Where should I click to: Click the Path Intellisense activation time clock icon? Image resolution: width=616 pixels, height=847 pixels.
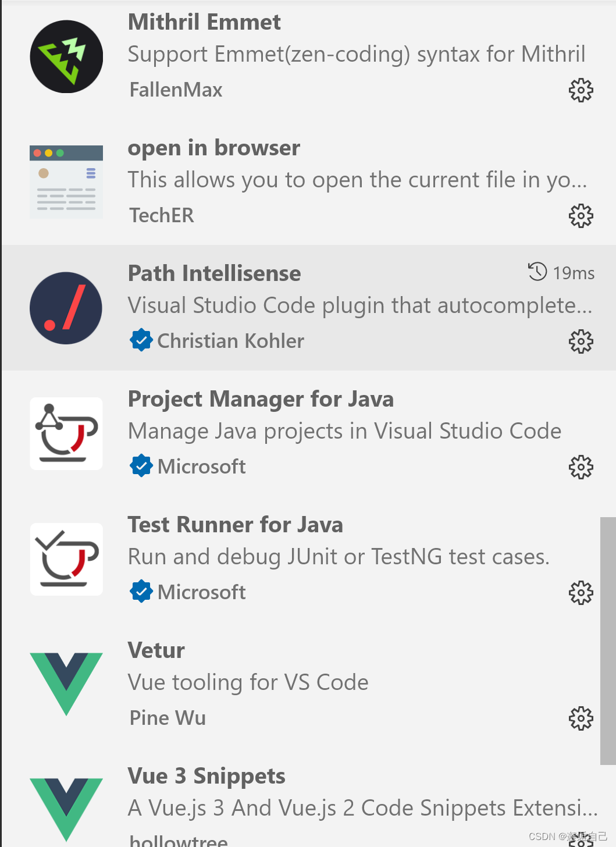[537, 272]
